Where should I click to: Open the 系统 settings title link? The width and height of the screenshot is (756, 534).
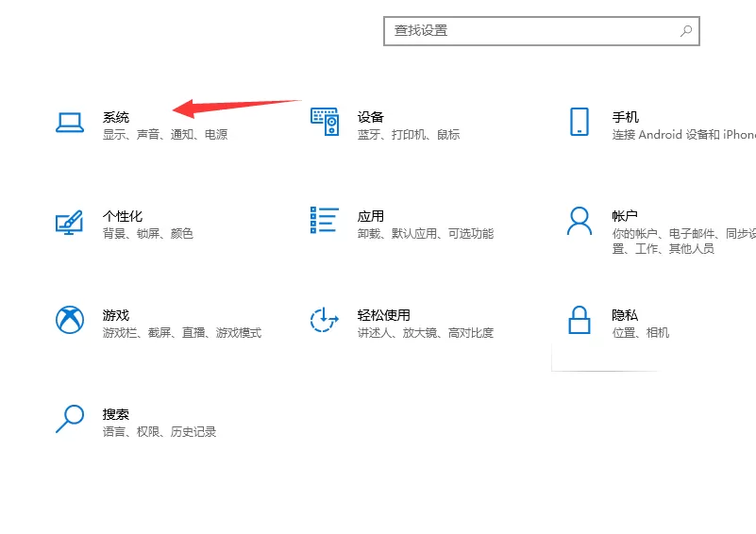tap(116, 117)
